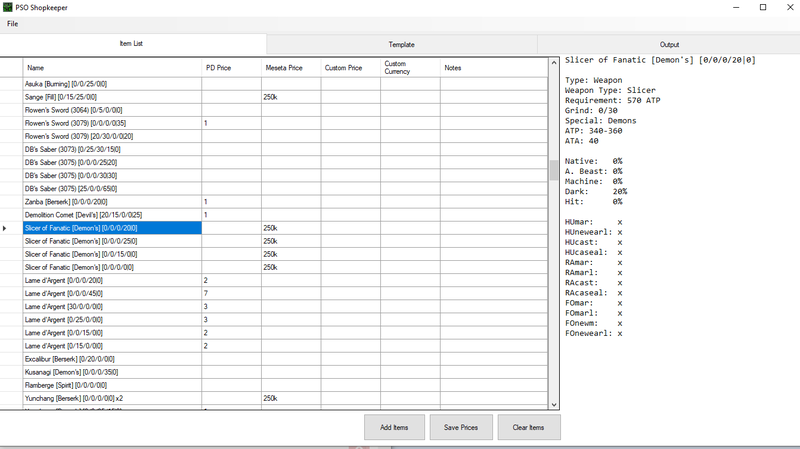Switch to the Item List tab
The width and height of the screenshot is (800, 449).
(132, 44)
